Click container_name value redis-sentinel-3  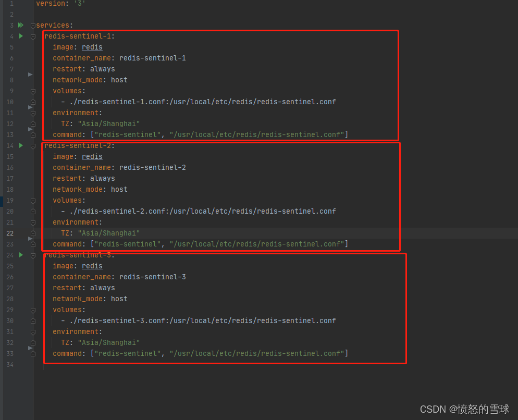(153, 277)
